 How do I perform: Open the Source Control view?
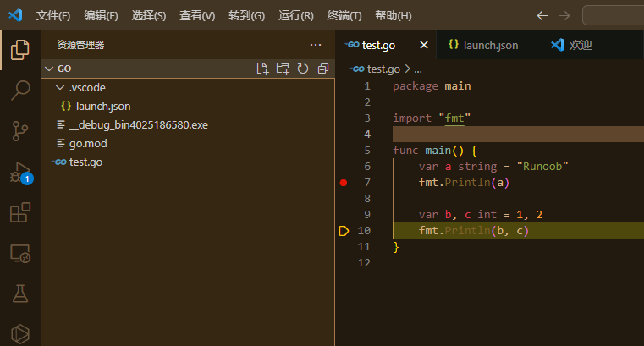19,131
